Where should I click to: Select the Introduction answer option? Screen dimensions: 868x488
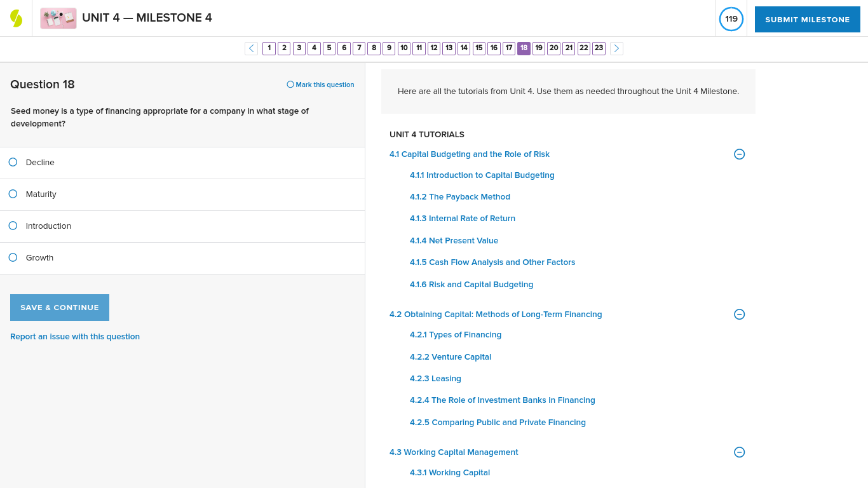pyautogui.click(x=13, y=226)
